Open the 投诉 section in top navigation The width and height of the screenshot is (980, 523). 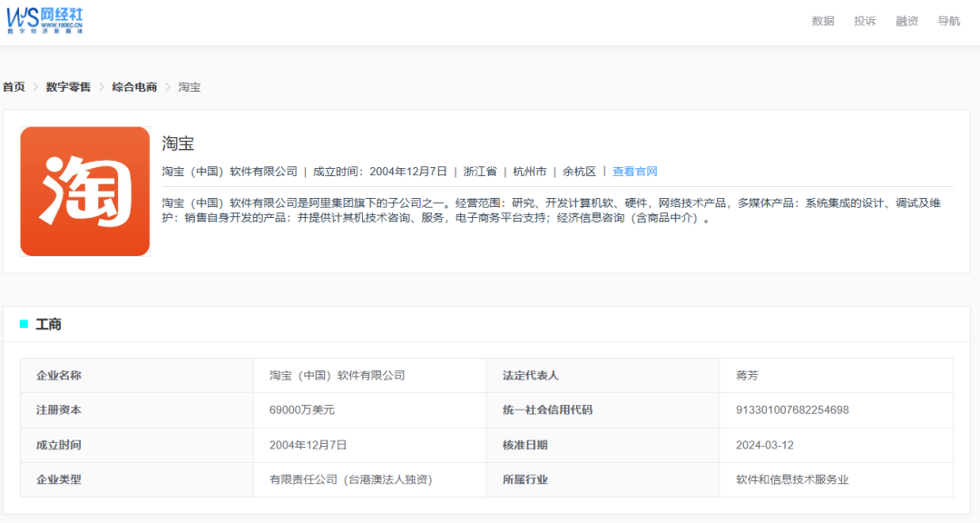865,21
